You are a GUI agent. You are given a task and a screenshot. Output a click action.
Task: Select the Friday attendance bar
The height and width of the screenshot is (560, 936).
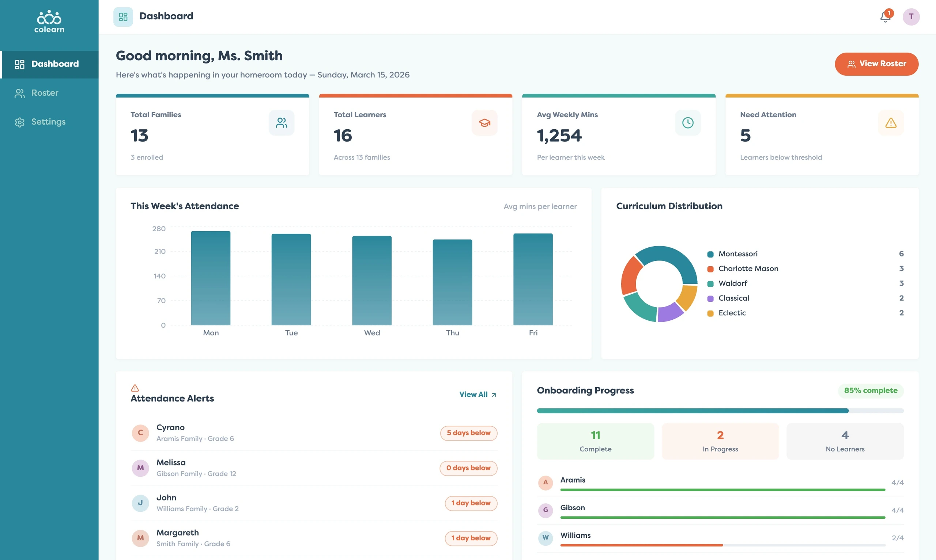[533, 279]
